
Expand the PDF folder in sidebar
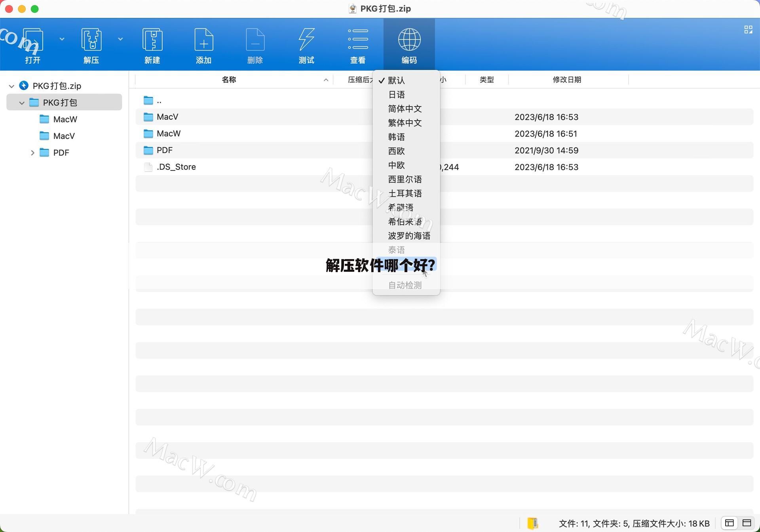click(32, 153)
